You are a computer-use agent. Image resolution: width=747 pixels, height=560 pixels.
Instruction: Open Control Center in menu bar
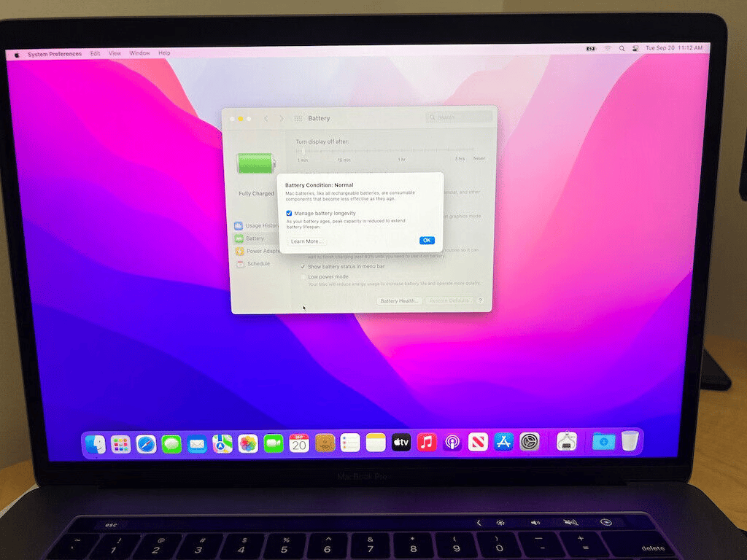click(635, 49)
